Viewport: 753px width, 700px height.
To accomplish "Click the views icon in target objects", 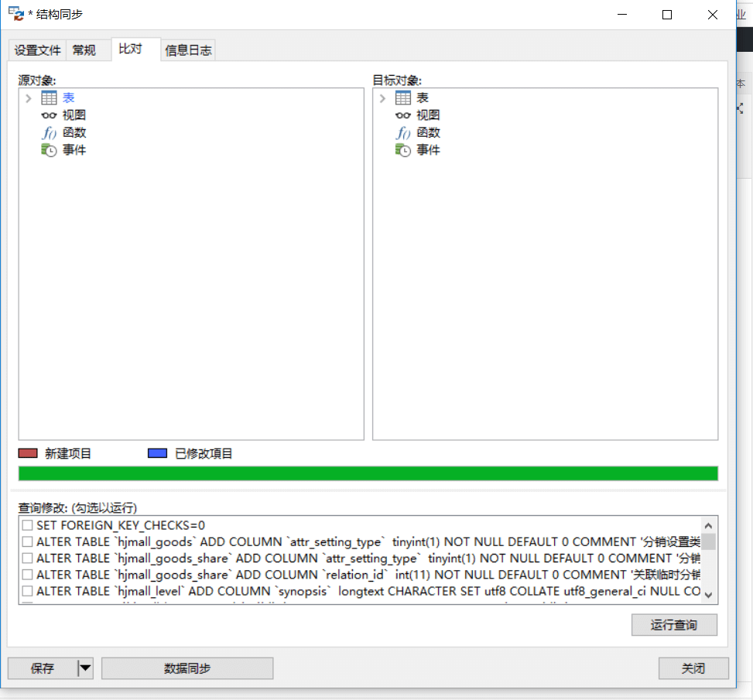I will click(x=402, y=115).
